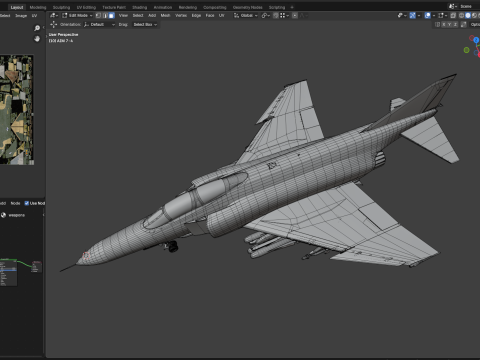Open the Rendering workspace tab
The height and width of the screenshot is (360, 480).
(188, 7)
